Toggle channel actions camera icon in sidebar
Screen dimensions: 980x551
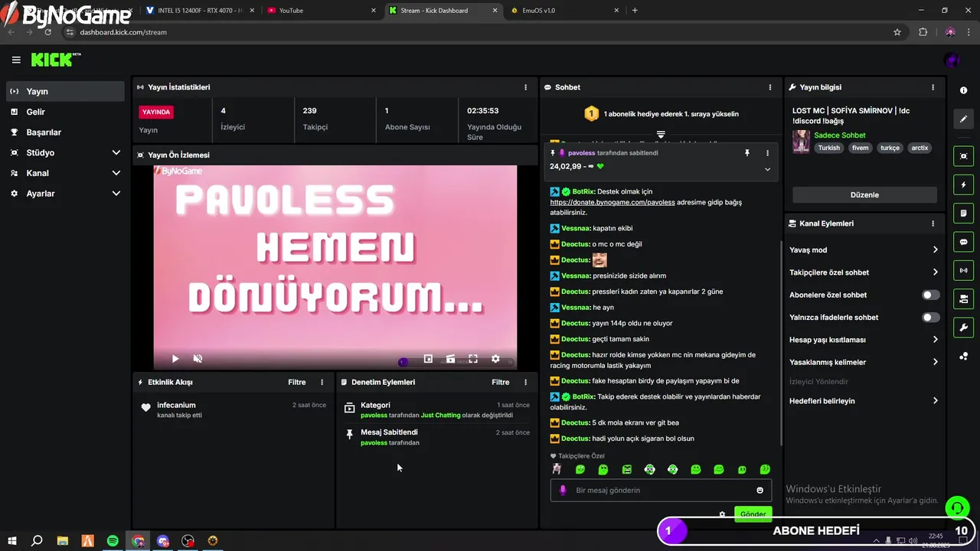963,298
